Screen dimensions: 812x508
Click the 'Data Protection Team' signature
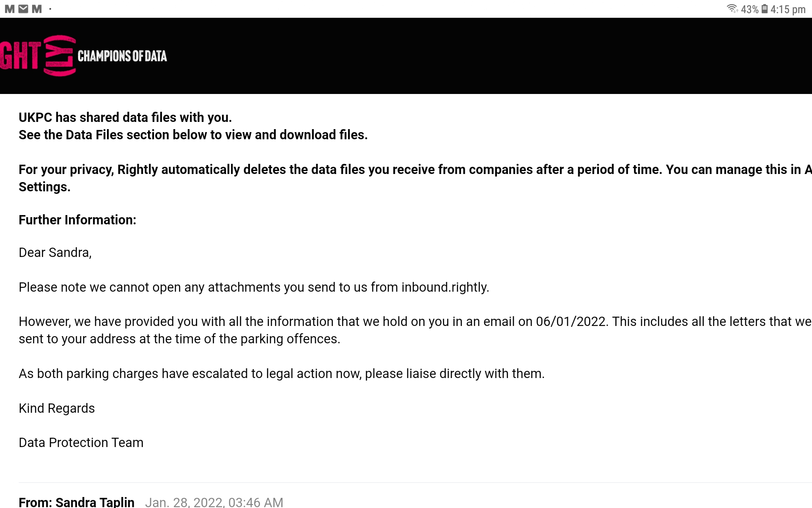[x=81, y=442]
